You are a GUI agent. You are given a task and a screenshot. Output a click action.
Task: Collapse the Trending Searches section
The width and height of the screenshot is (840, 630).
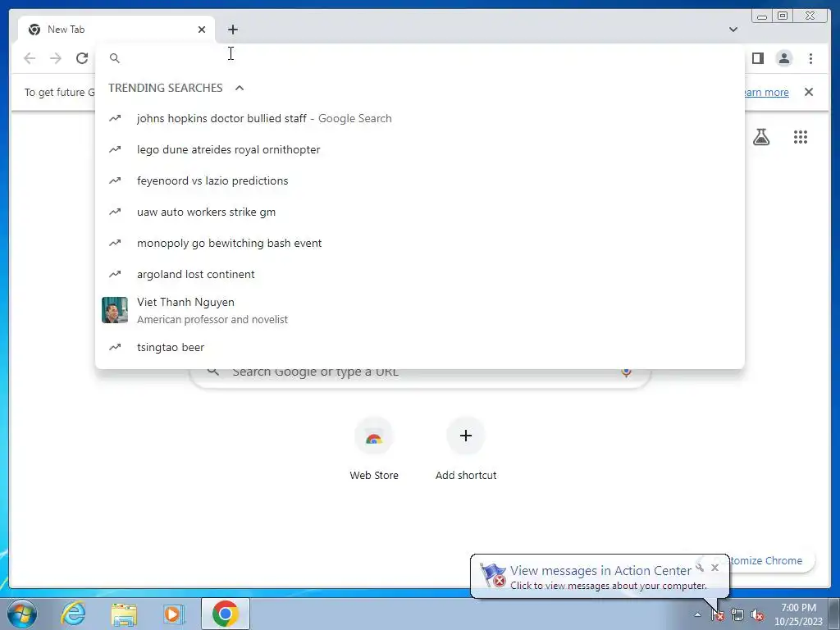240,88
